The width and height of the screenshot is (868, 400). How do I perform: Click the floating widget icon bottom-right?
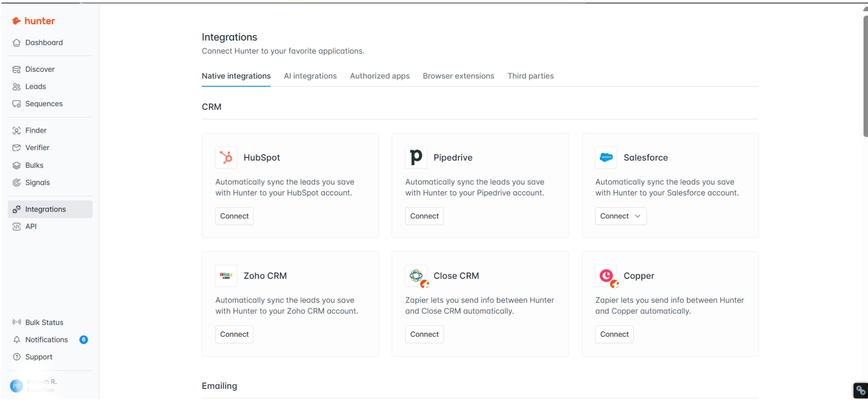(x=861, y=390)
